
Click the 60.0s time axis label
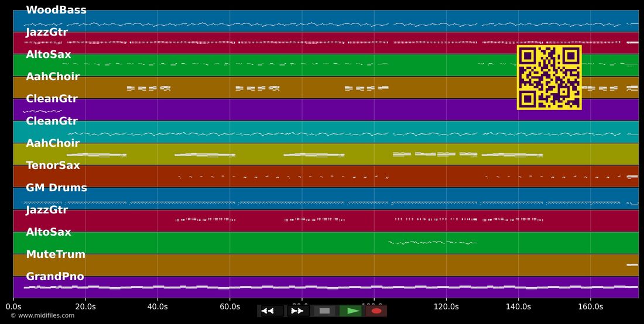(x=230, y=306)
